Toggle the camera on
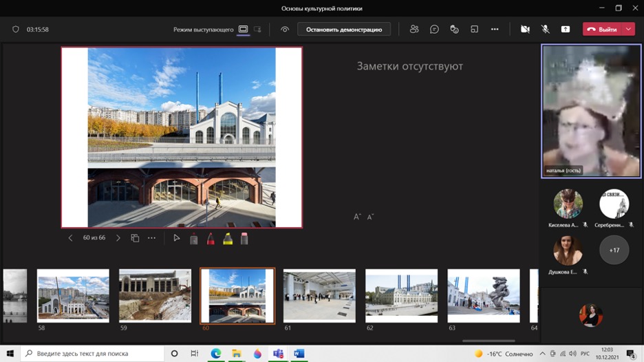 (x=525, y=30)
